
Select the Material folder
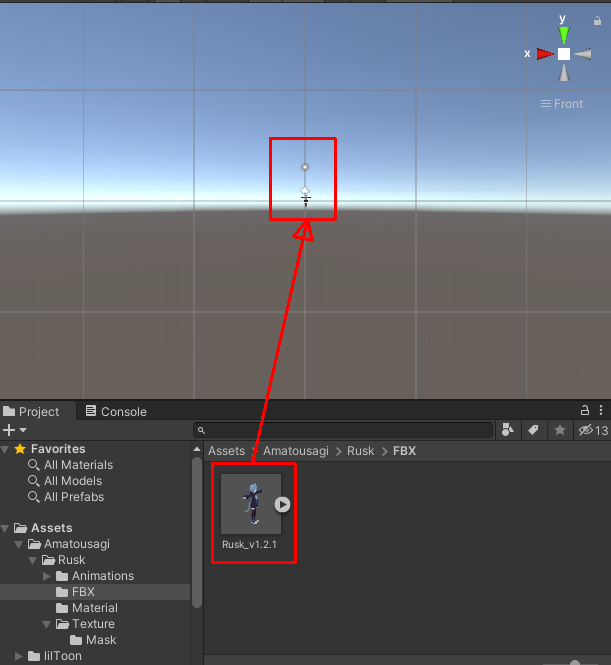coord(87,608)
